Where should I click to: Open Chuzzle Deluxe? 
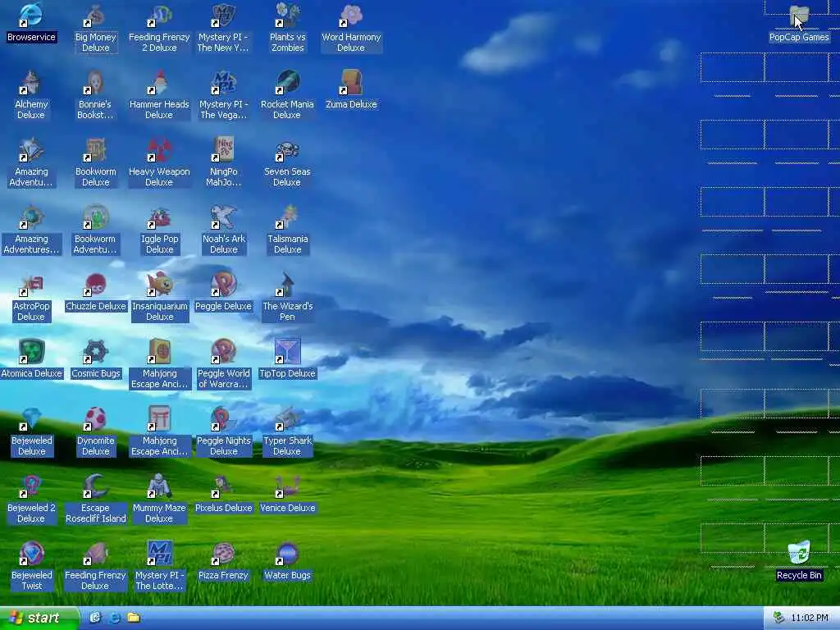(x=95, y=293)
